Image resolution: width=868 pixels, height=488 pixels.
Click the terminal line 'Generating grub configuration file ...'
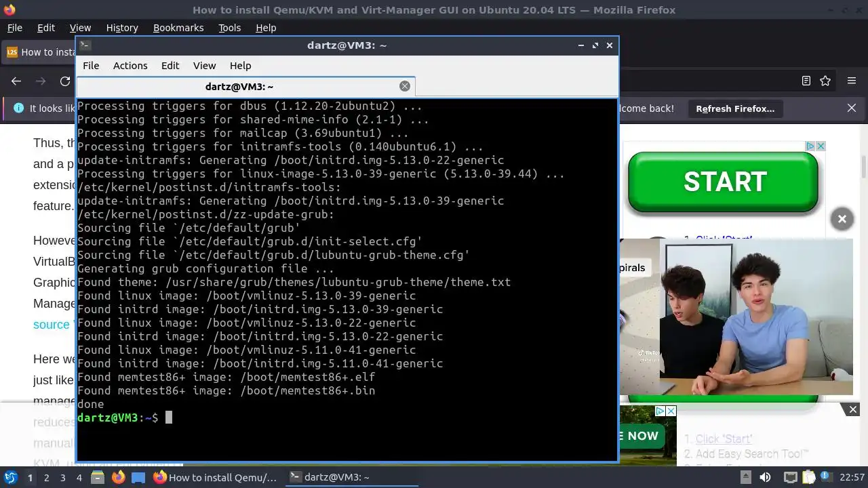[x=205, y=269]
